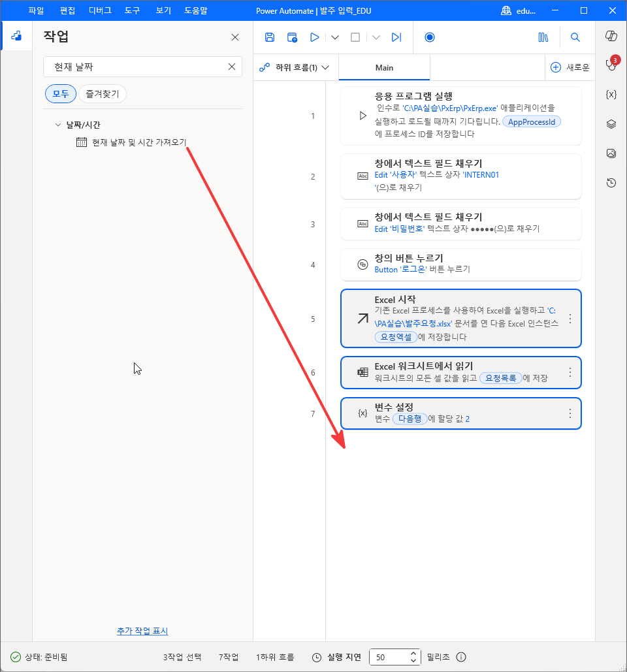627x672 pixels.
Task: Click the Edit '사용자' link in step 2
Action: click(x=396, y=175)
